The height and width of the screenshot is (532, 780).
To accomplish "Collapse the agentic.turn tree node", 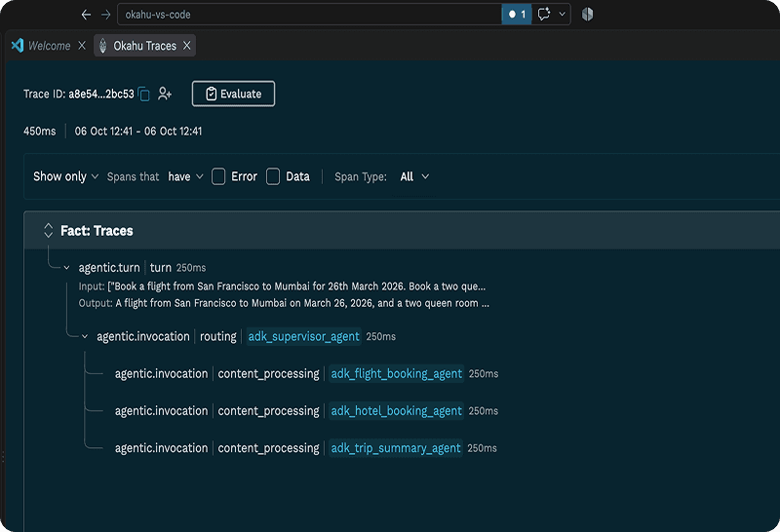I will point(66,268).
